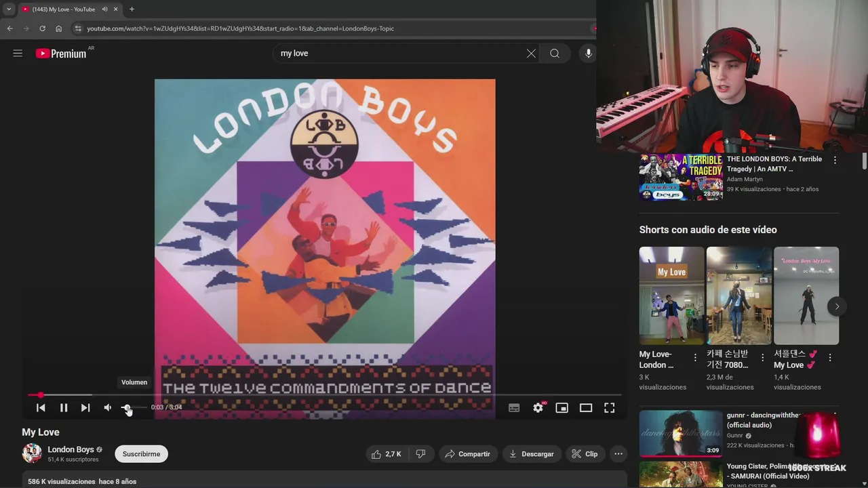Focus the browser address bar URL
Screen dimensions: 868x488
point(241,28)
